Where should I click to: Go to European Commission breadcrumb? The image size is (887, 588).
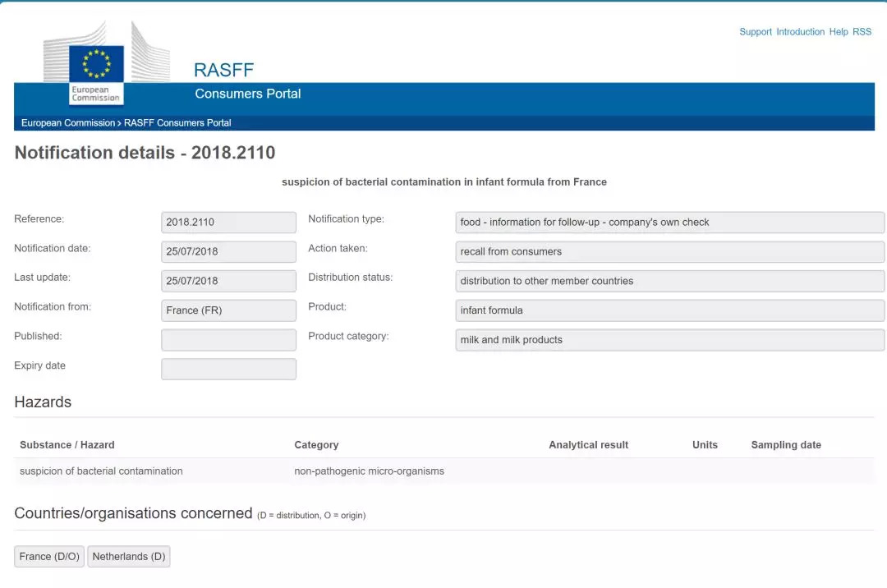[68, 122]
